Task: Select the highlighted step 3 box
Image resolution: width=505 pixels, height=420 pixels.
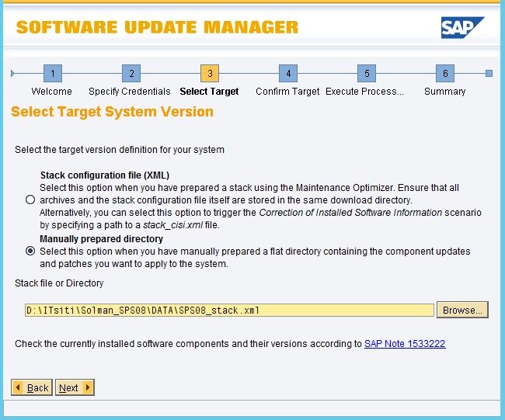Action: [x=210, y=74]
